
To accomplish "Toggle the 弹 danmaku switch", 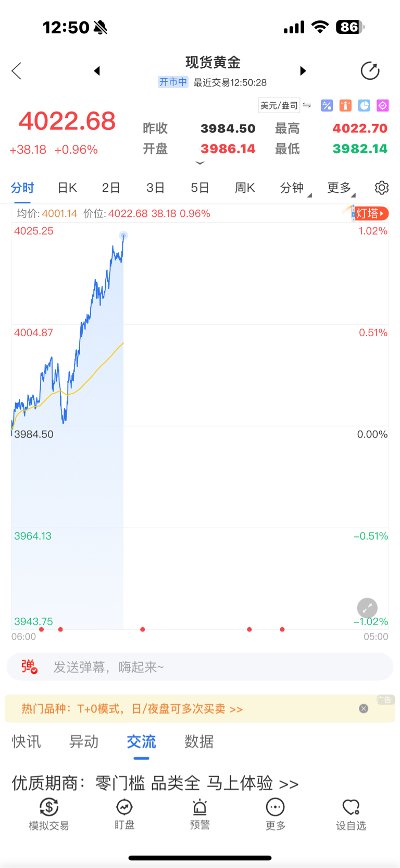I will tap(29, 667).
